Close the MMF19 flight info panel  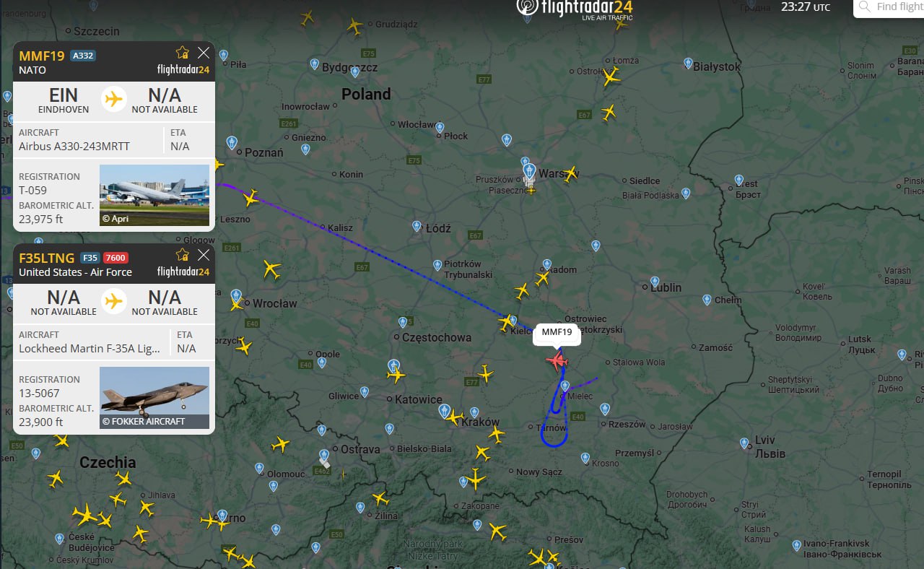pyautogui.click(x=204, y=53)
